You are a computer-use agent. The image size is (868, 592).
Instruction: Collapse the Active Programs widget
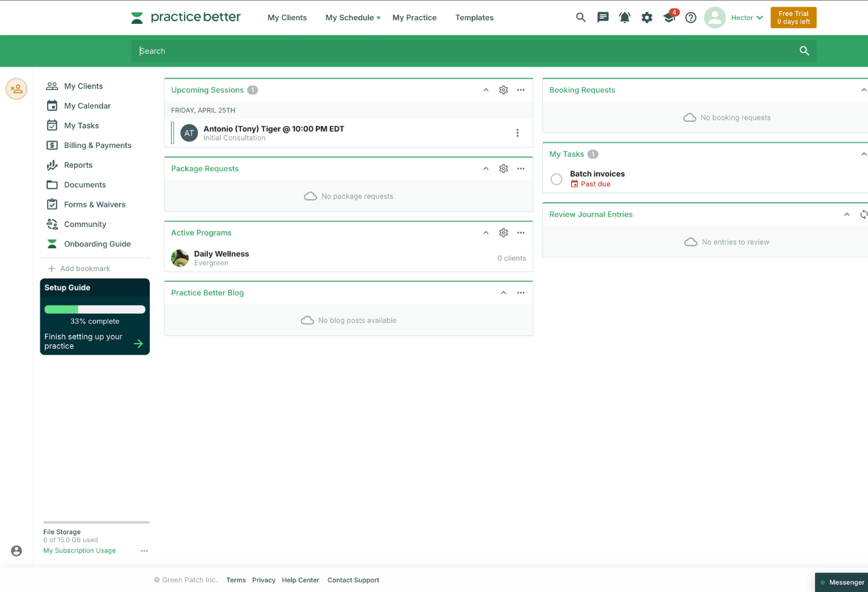coord(486,233)
